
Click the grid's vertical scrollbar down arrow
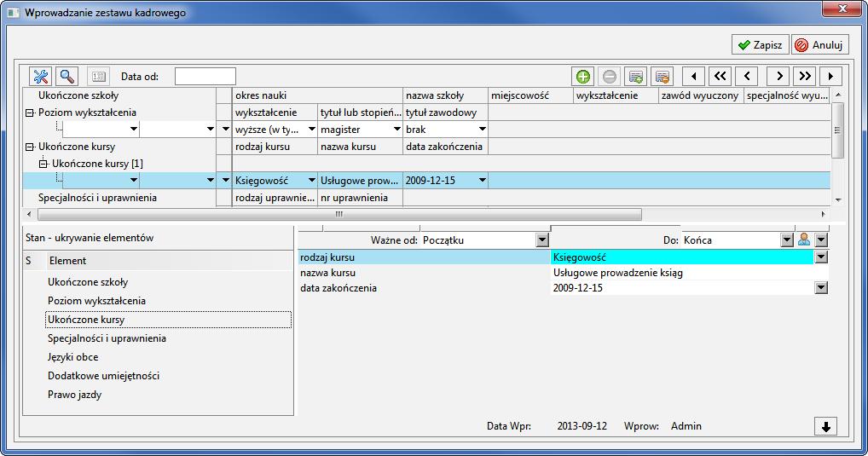click(838, 199)
